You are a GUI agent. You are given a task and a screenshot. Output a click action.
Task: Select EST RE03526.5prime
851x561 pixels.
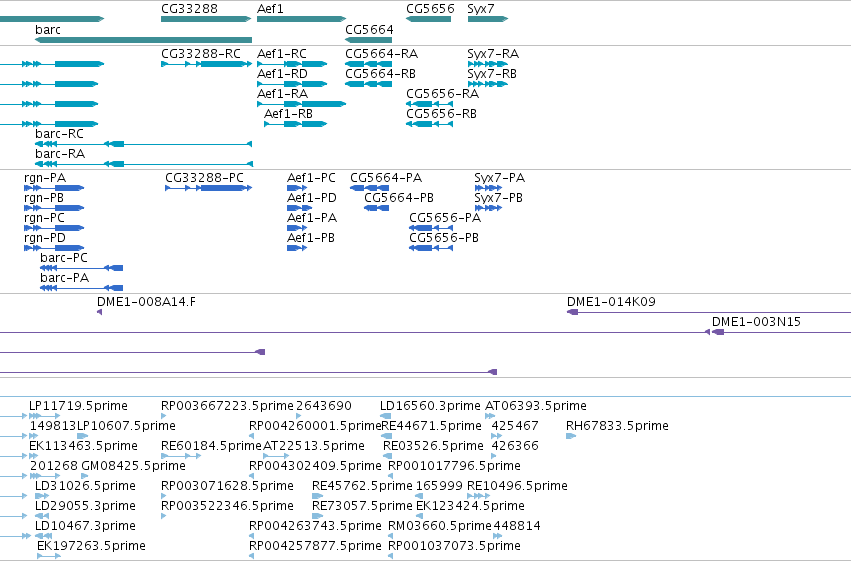pos(433,446)
